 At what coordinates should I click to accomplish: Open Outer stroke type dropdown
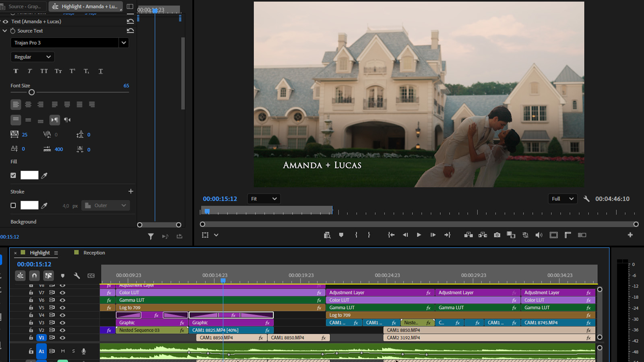(x=106, y=206)
